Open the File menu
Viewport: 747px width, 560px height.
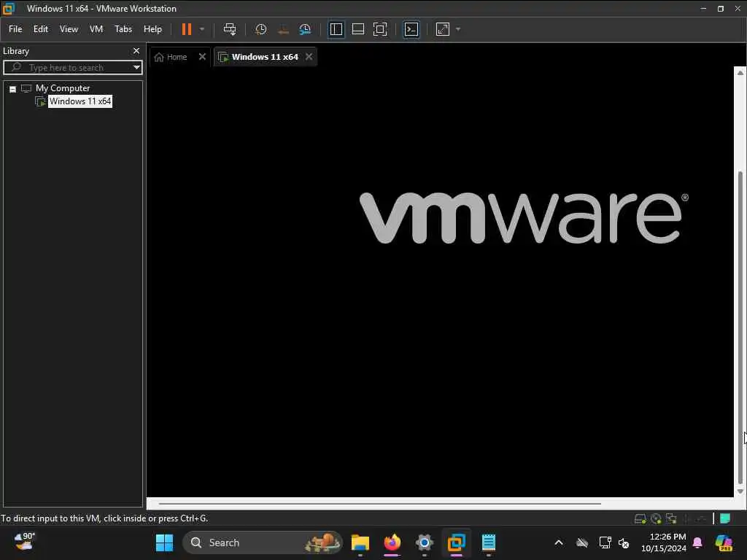tap(15, 29)
